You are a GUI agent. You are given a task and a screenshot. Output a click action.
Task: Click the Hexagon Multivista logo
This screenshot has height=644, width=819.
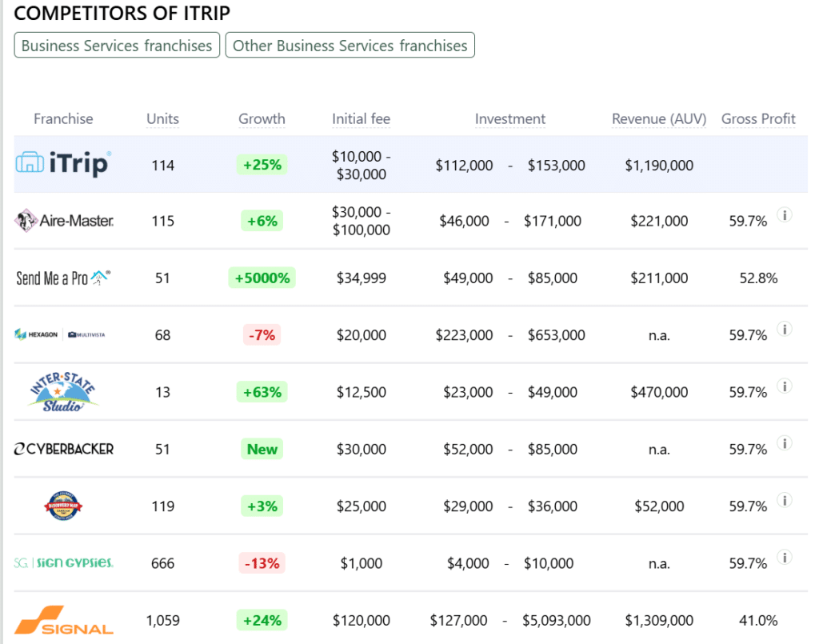click(x=60, y=334)
